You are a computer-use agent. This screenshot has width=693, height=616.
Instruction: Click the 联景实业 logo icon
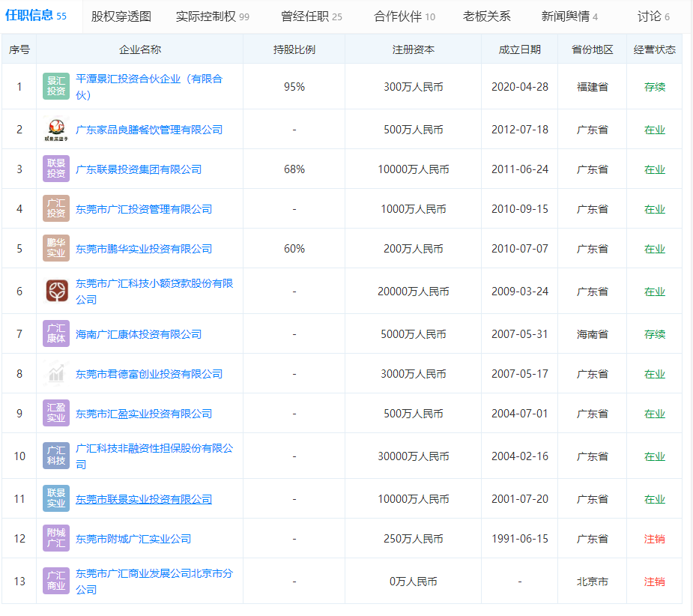click(56, 499)
